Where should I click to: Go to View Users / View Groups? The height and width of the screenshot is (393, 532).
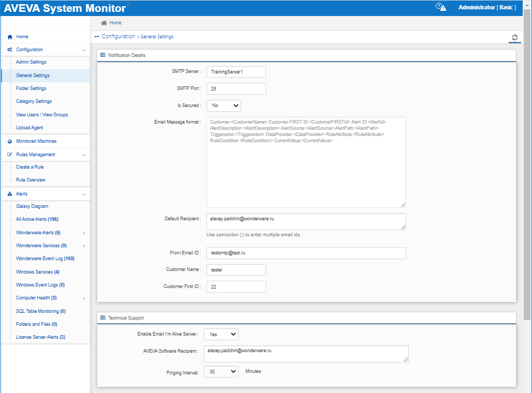tap(42, 115)
